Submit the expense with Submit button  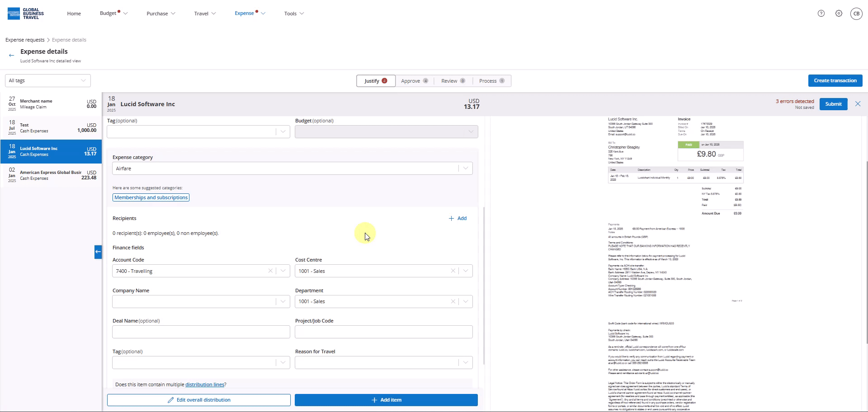833,104
